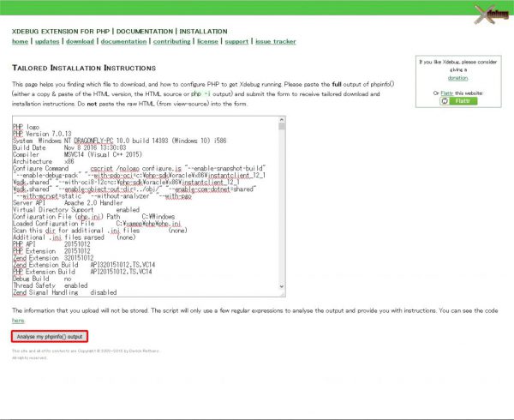
Task: Open the documentation navigation link
Action: tap(123, 41)
